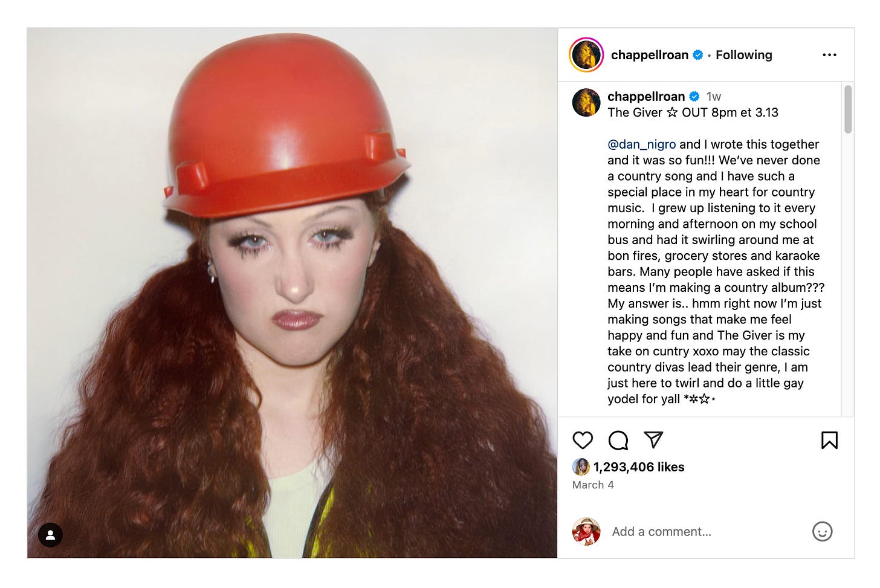
Task: Open the three-dots more options menu
Action: (830, 55)
